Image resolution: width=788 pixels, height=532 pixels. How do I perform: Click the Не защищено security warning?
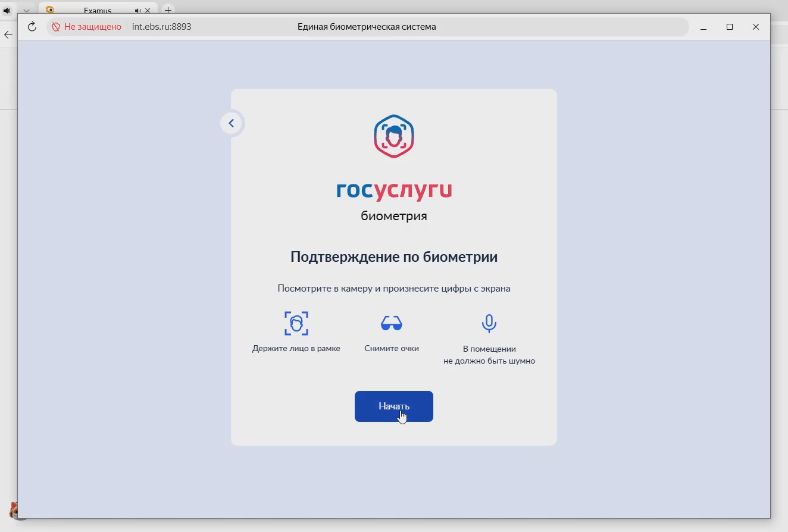tap(87, 27)
